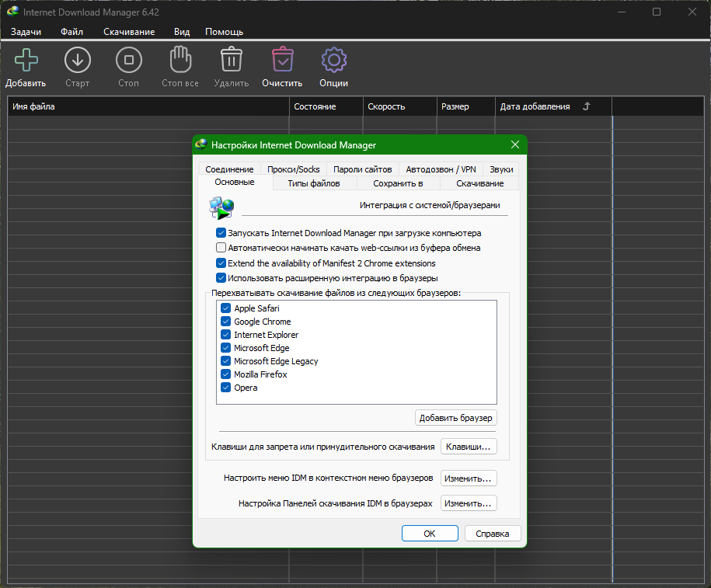Click the Старт download arrow icon

(x=78, y=60)
